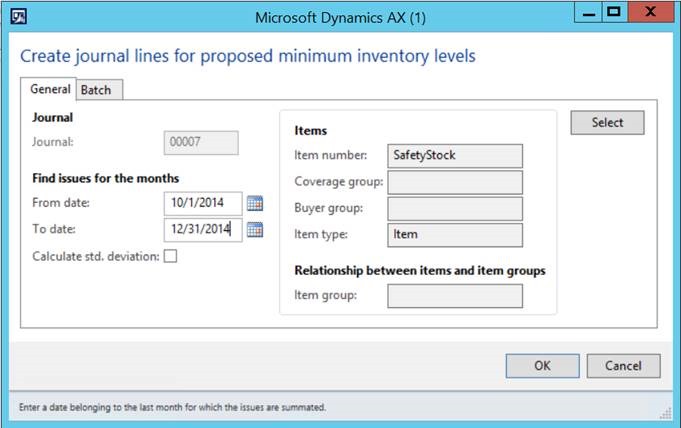The width and height of the screenshot is (681, 428).
Task: Click the Buyer group field
Action: click(x=454, y=208)
